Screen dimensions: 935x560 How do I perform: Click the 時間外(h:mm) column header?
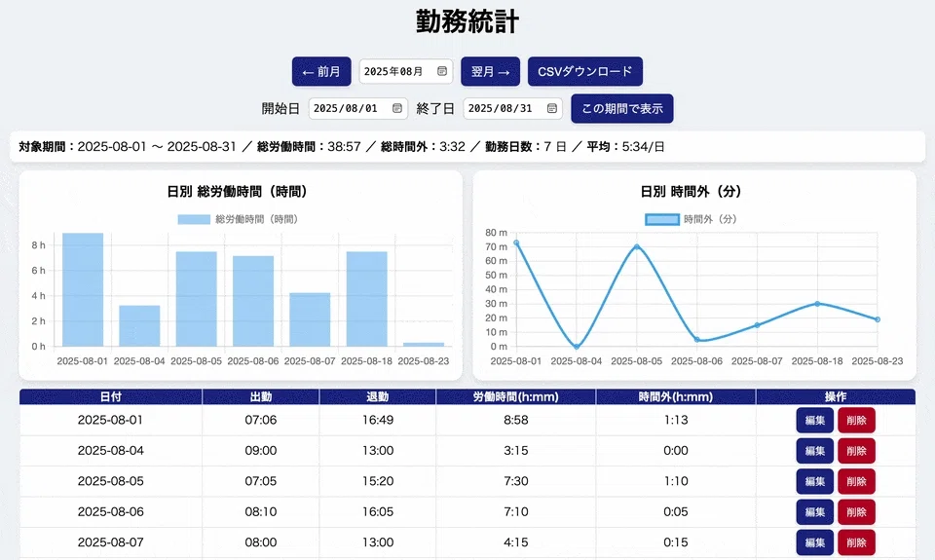coord(676,396)
